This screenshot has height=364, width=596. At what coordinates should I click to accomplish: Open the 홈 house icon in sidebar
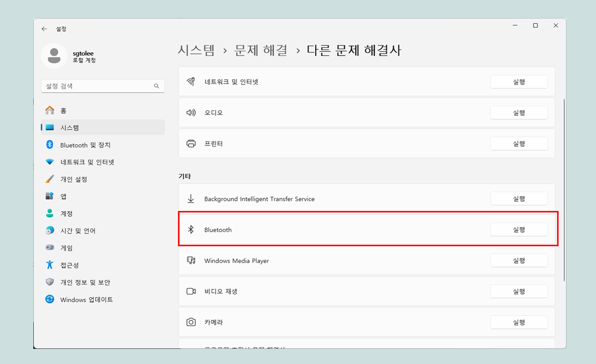tap(50, 110)
